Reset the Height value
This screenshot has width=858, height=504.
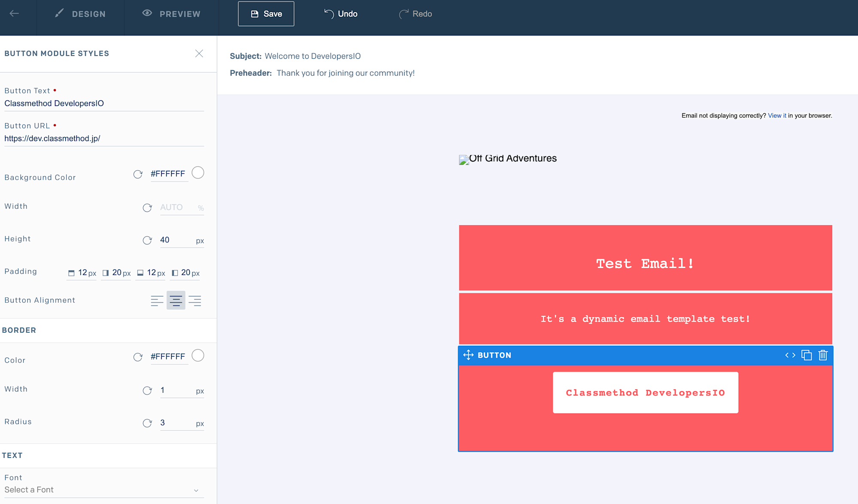147,240
